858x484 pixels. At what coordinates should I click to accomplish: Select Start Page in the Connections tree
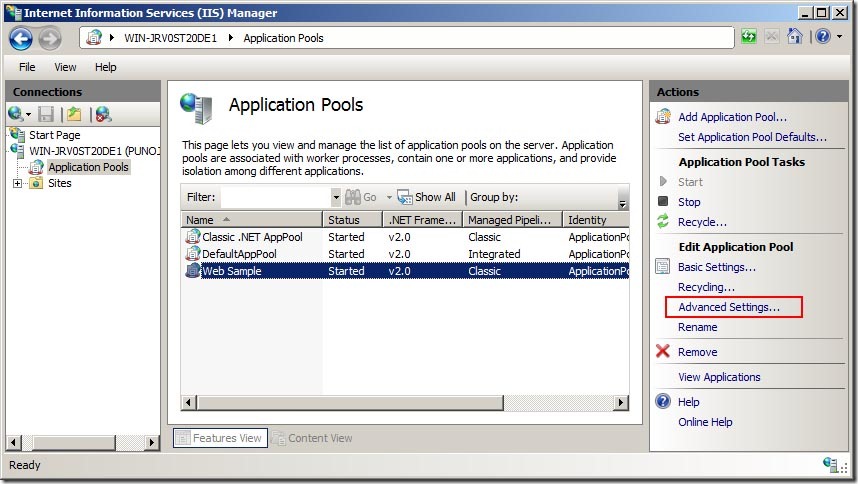point(55,135)
